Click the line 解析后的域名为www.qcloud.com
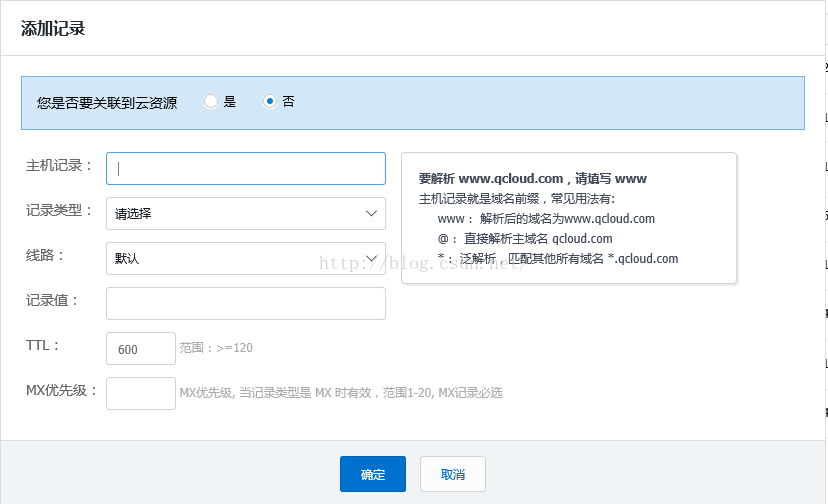This screenshot has width=828, height=504. click(546, 219)
